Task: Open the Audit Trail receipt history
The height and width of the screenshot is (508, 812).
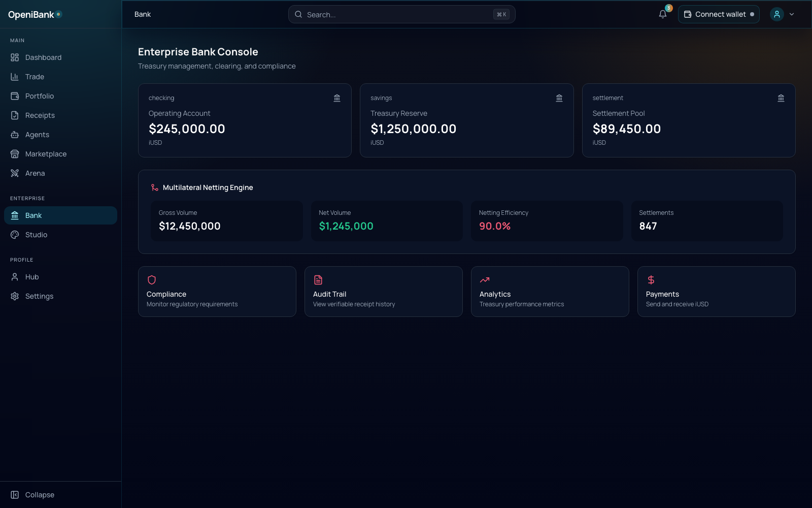Action: coord(383,292)
